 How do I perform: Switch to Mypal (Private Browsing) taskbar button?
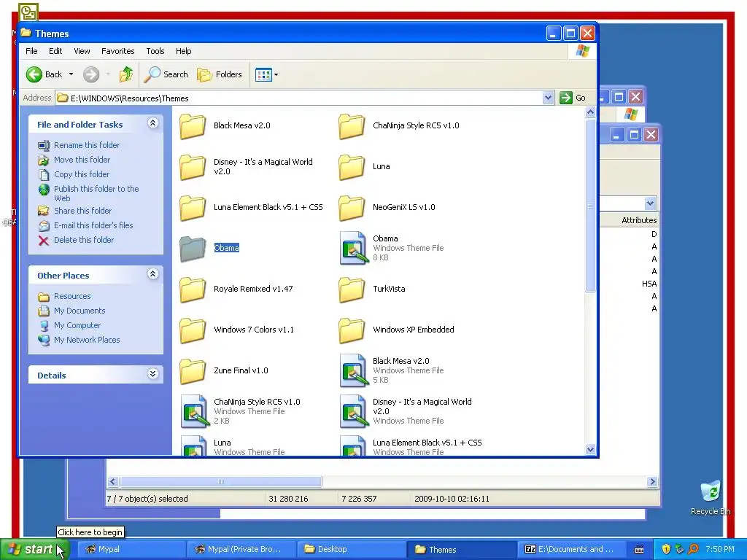click(x=241, y=550)
